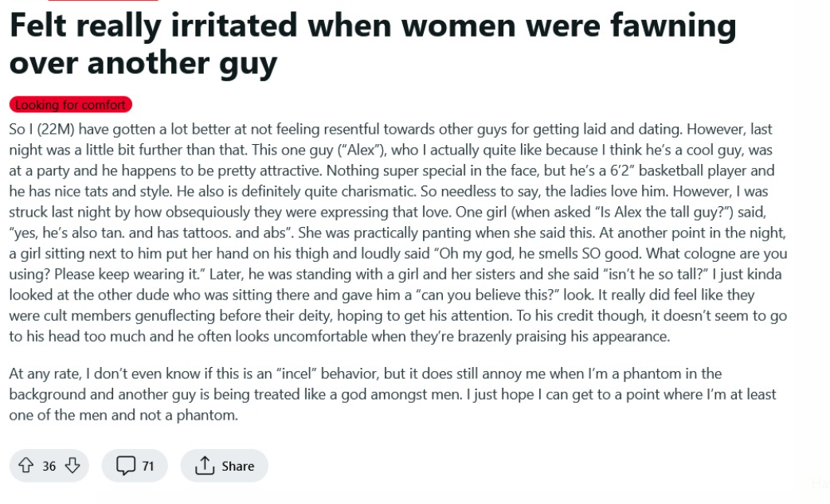
Task: Click the Share label text
Action: (x=238, y=467)
